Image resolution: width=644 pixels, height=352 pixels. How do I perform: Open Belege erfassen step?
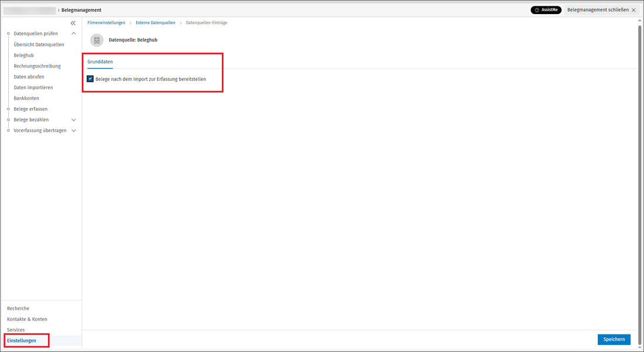pos(30,109)
